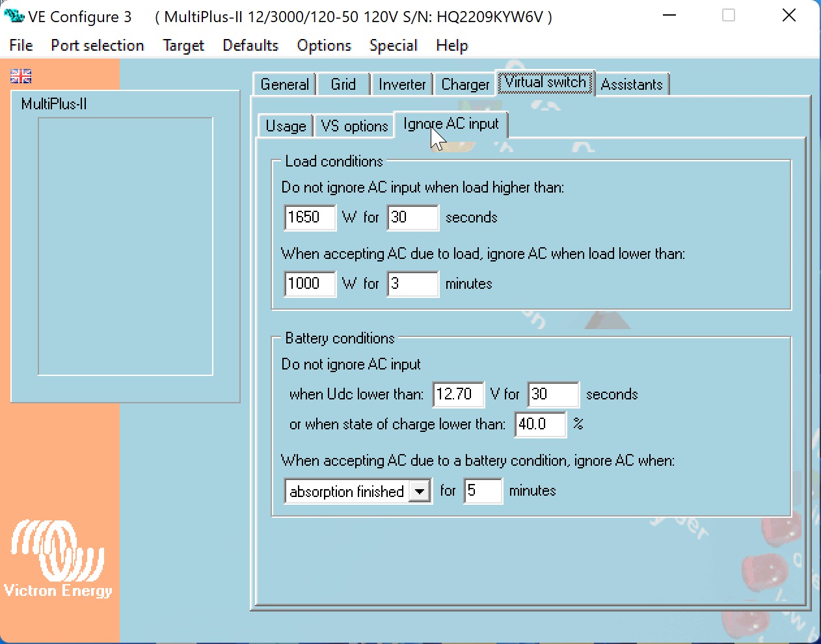Screen dimensions: 821x644
Task: Open the Target menu
Action: (x=183, y=46)
